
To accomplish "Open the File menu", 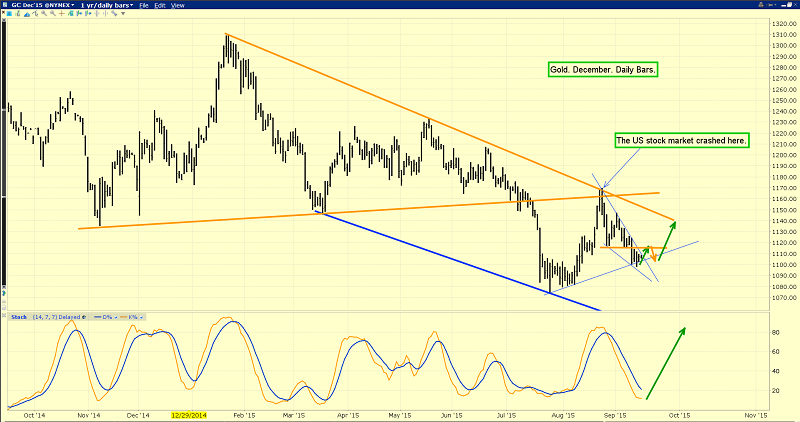I will click(x=146, y=6).
